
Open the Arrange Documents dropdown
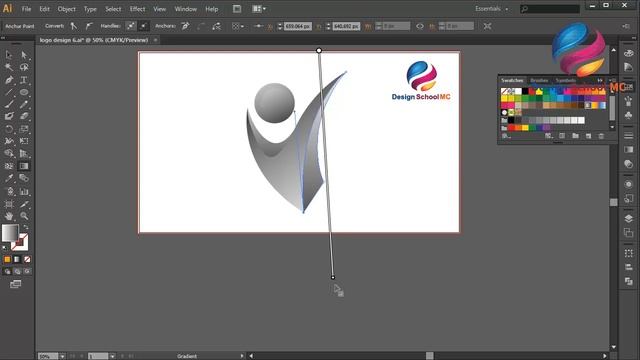[x=259, y=9]
